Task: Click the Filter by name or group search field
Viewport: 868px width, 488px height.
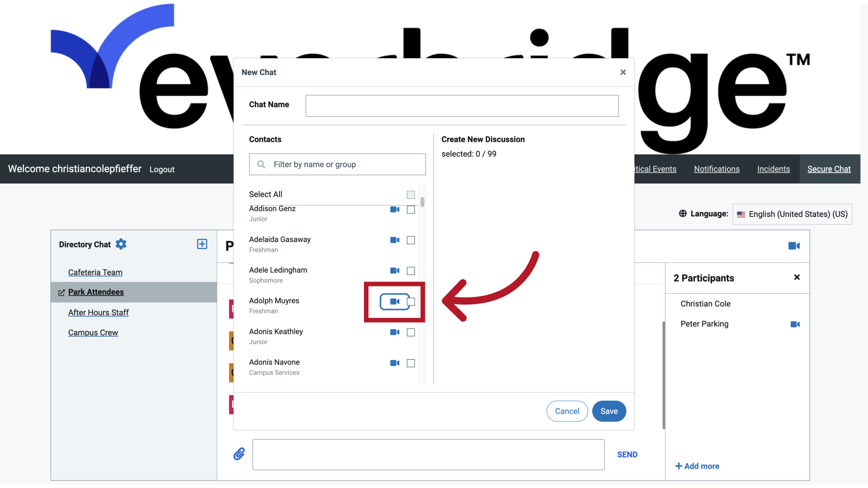Action: (337, 164)
